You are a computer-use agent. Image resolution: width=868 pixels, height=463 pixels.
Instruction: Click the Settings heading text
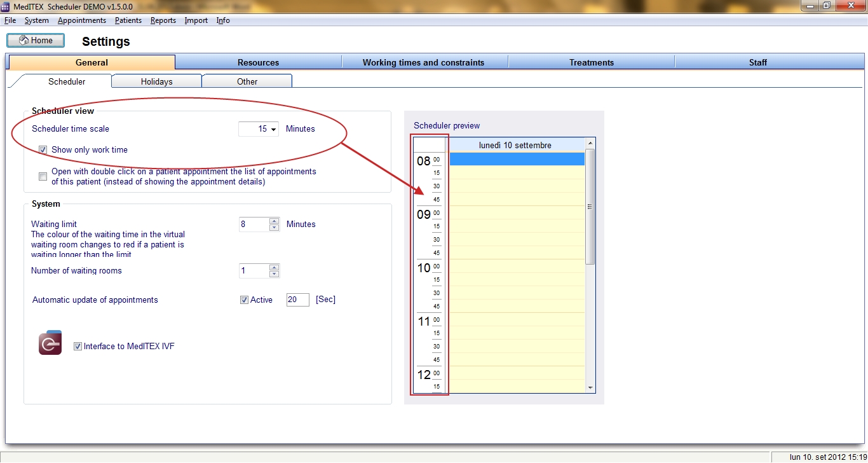(106, 41)
